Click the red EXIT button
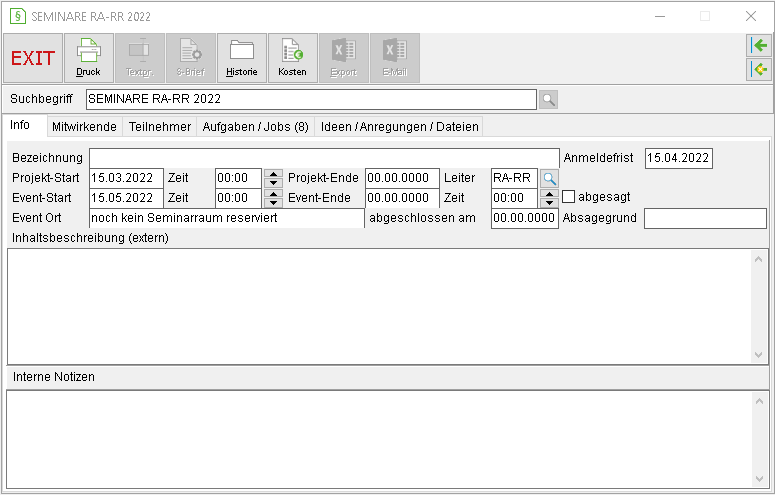Image resolution: width=775 pixels, height=495 pixels. (33, 58)
